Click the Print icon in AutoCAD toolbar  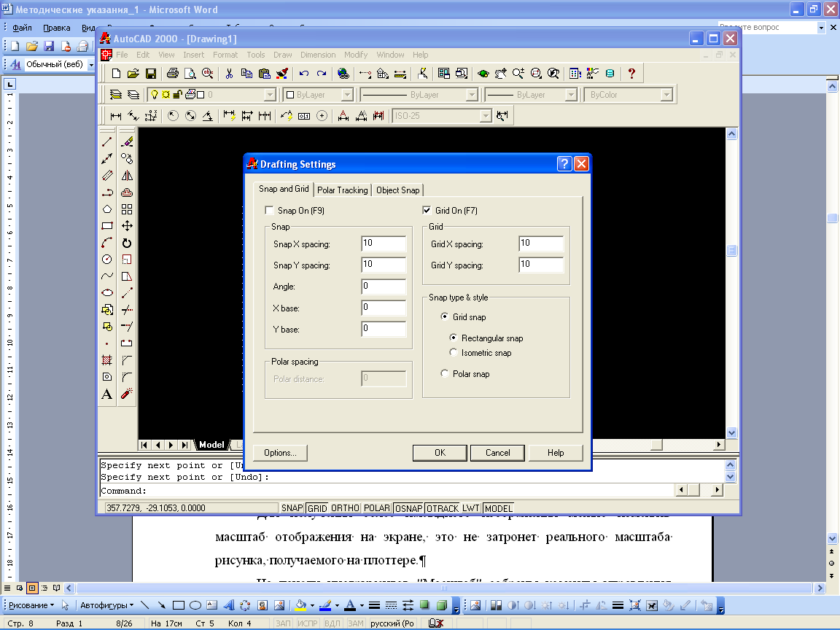pyautogui.click(x=173, y=74)
